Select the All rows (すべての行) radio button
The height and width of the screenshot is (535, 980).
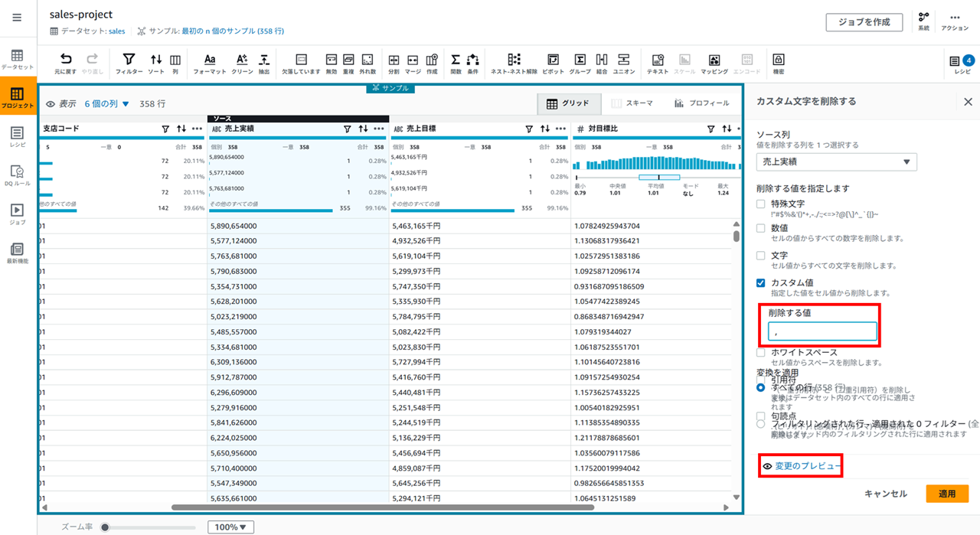pyautogui.click(x=760, y=388)
